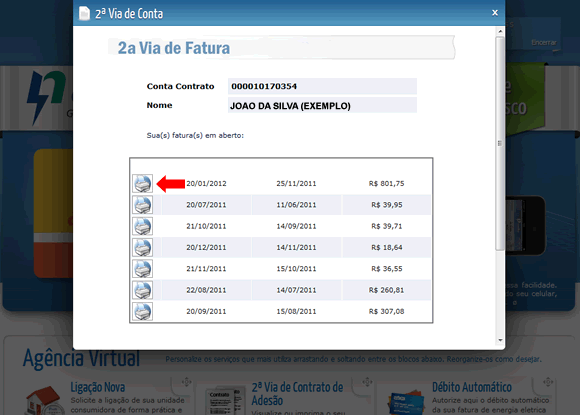Click the date 15/08/2011

tap(296, 311)
